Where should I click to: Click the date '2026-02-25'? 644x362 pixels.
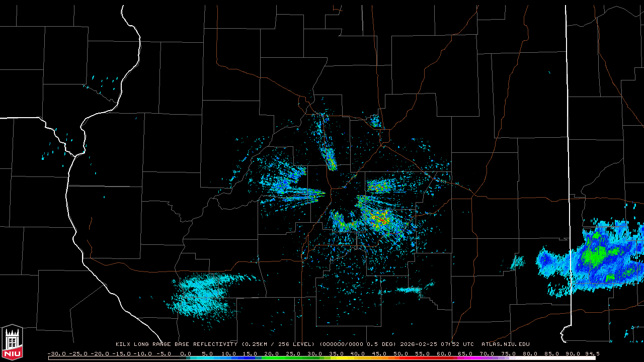pos(419,344)
